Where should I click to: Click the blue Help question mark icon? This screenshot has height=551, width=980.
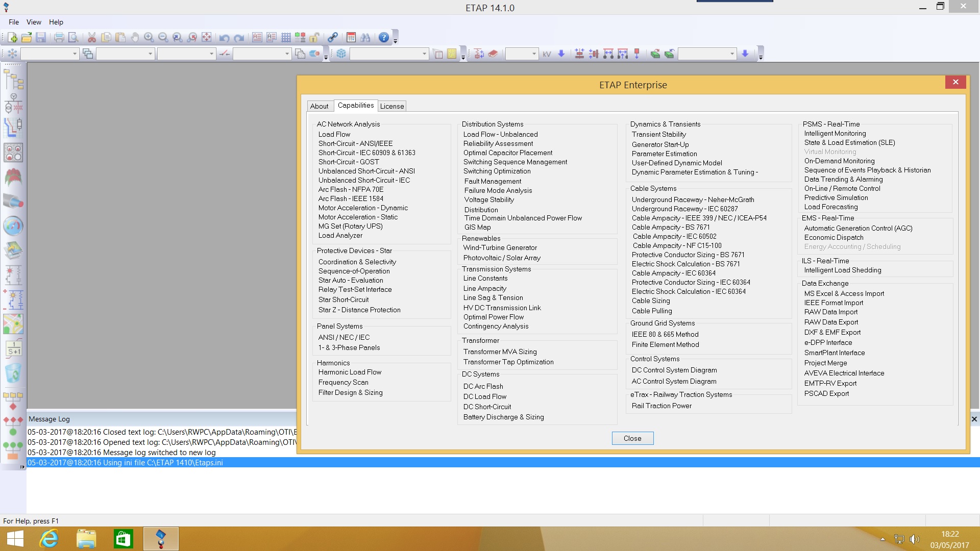point(384,37)
